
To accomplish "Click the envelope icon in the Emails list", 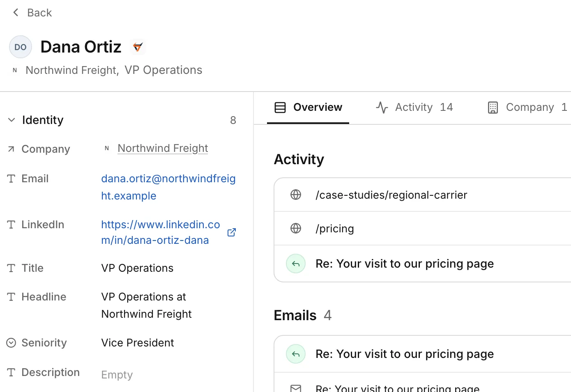I will coord(296,388).
